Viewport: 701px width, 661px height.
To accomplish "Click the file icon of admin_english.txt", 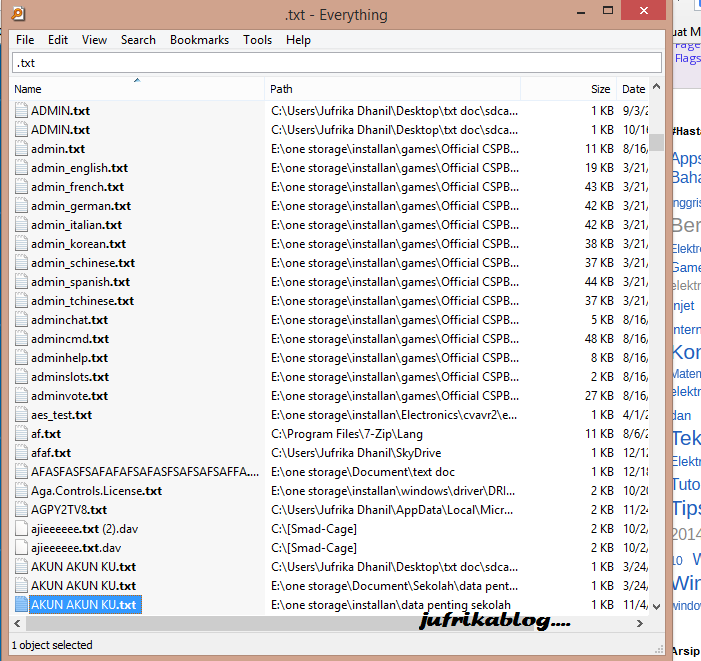I will (21, 168).
